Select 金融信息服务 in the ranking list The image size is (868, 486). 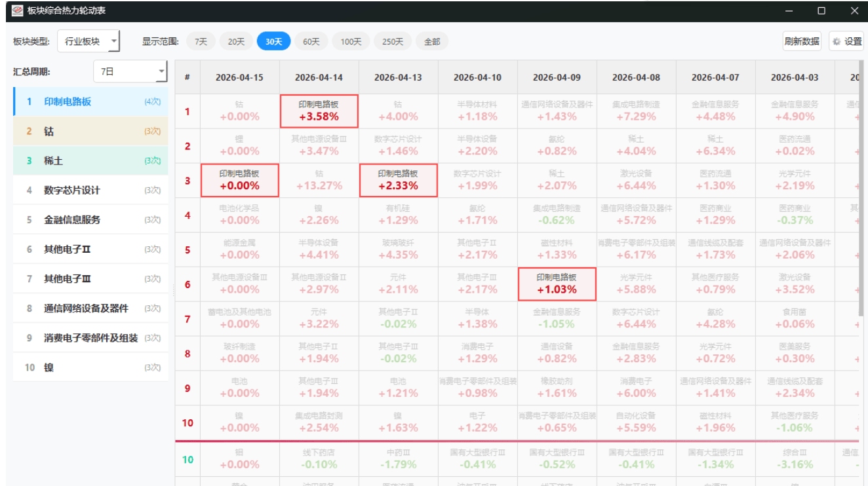(x=90, y=219)
